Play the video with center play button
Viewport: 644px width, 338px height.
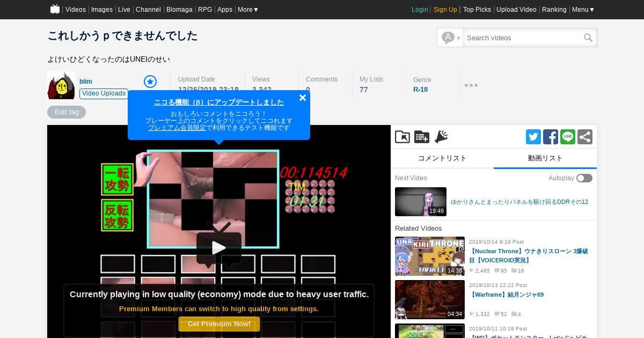[219, 248]
